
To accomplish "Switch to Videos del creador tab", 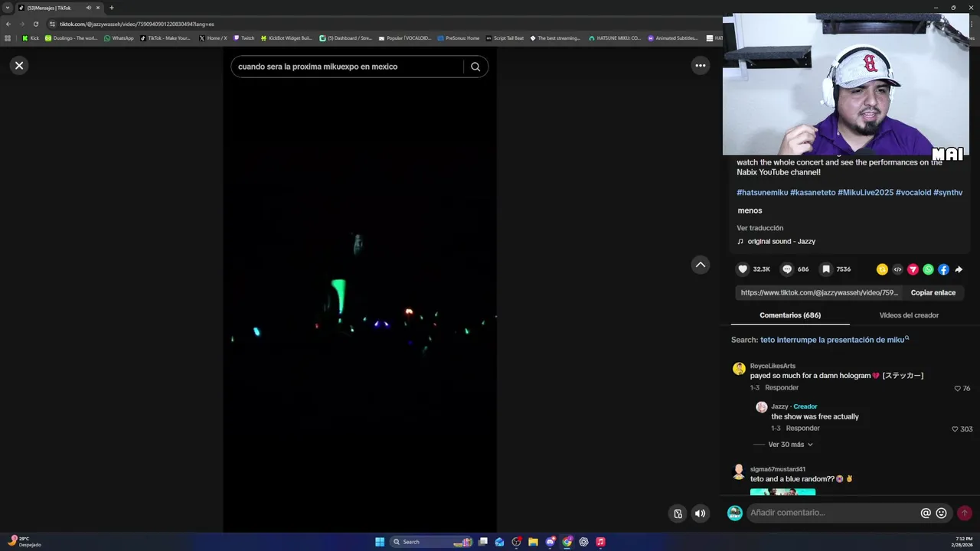I will 909,315.
